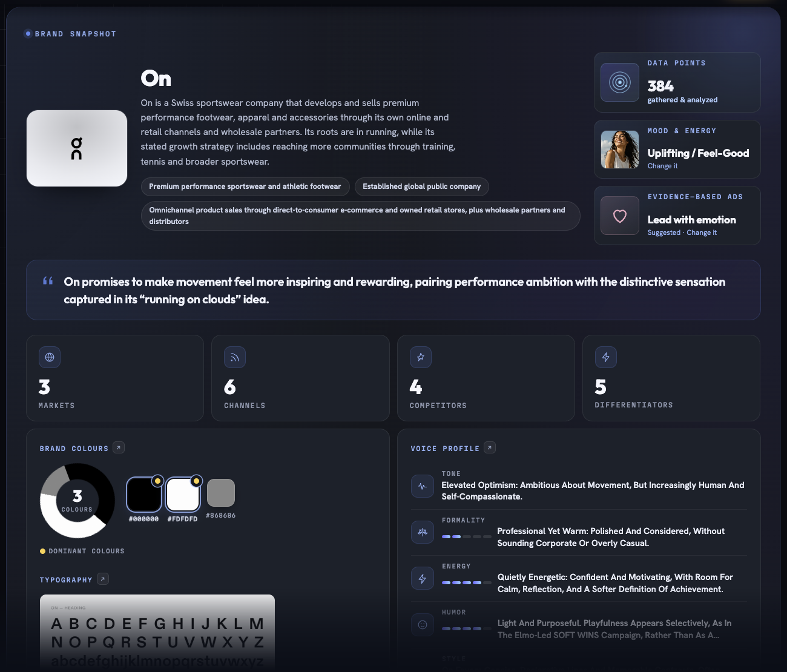Viewport: 787px width, 672px height.
Task: Open the 4 Competitors card
Action: (486, 378)
